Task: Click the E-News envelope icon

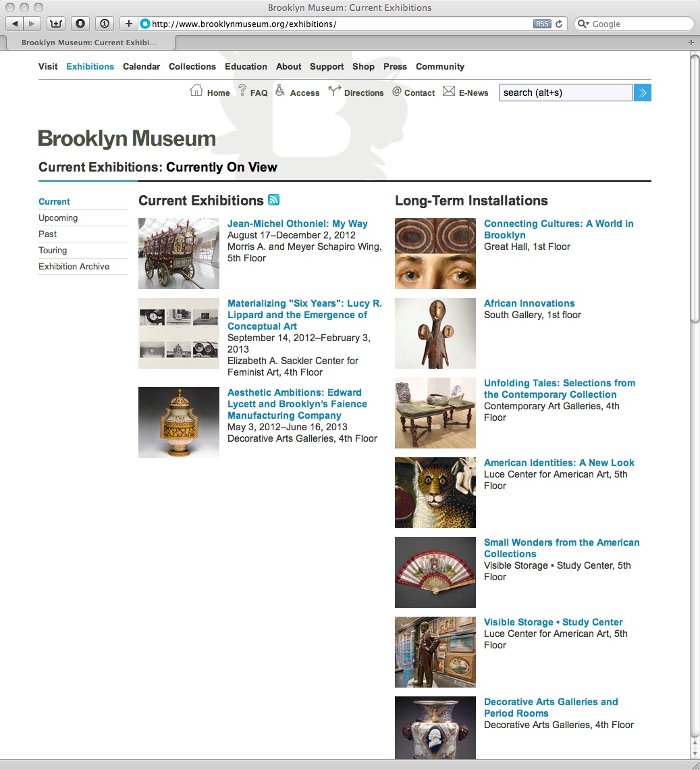Action: pos(449,91)
